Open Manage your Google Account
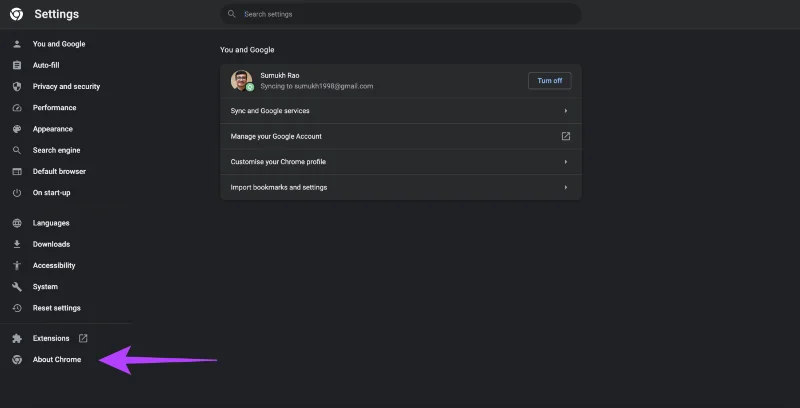Image resolution: width=800 pixels, height=408 pixels. pos(401,136)
